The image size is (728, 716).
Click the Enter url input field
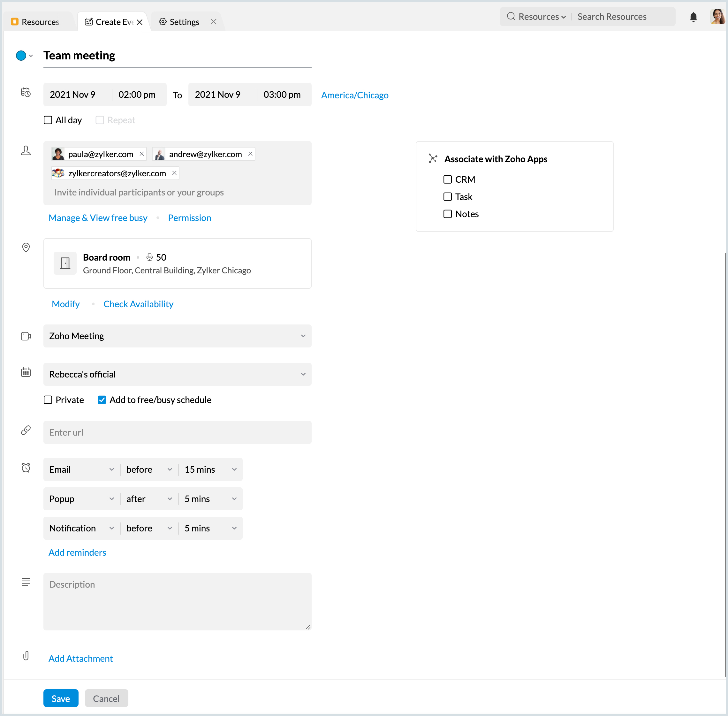177,432
